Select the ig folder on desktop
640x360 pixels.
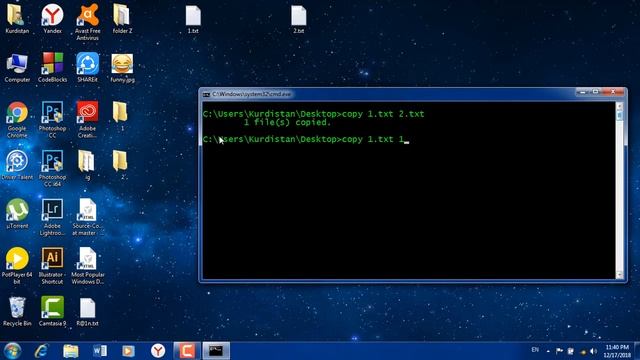coord(87,165)
